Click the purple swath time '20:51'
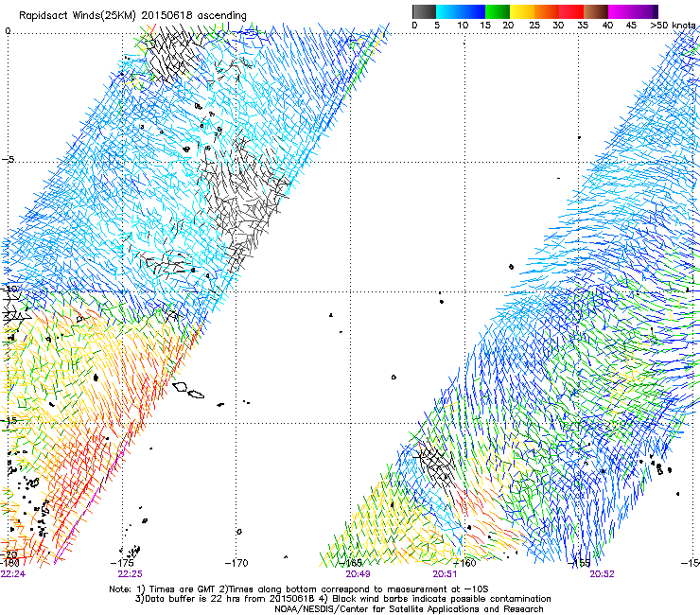Image resolution: width=700 pixels, height=615 pixels. pyautogui.click(x=445, y=574)
